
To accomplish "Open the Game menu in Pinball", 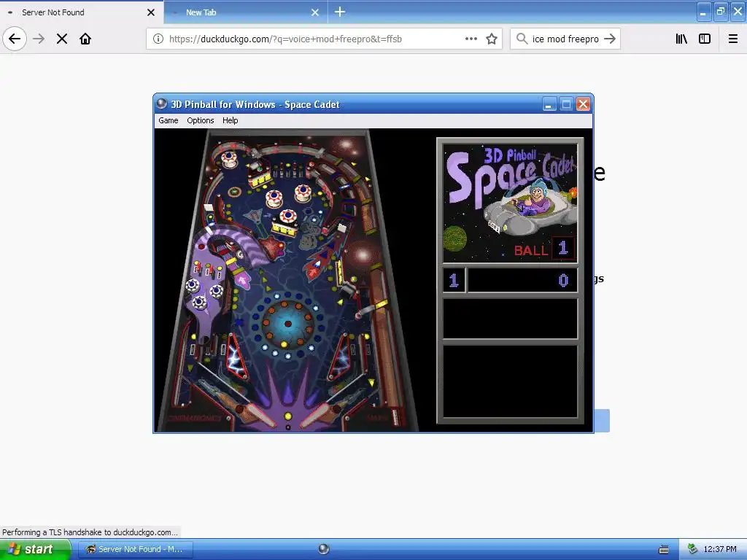I will 169,120.
